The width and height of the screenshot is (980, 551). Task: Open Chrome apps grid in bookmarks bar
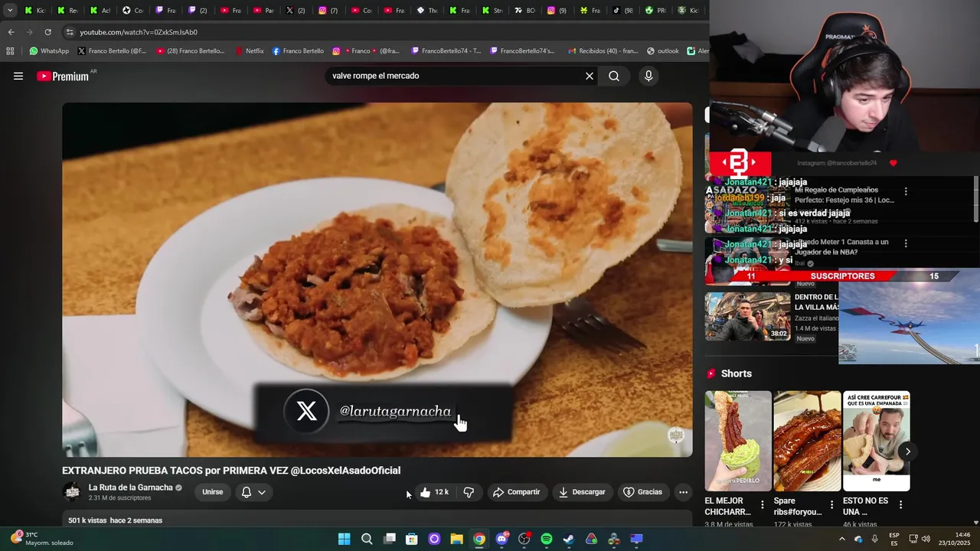(x=10, y=51)
